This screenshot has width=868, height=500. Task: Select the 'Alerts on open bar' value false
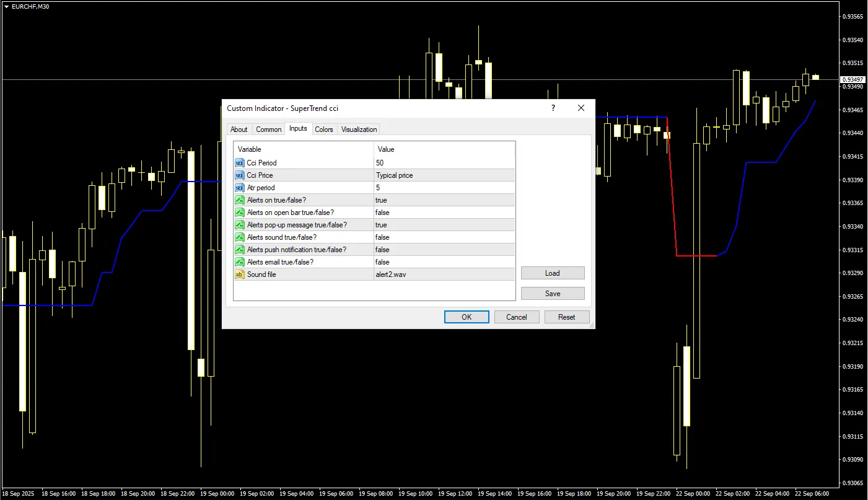444,213
